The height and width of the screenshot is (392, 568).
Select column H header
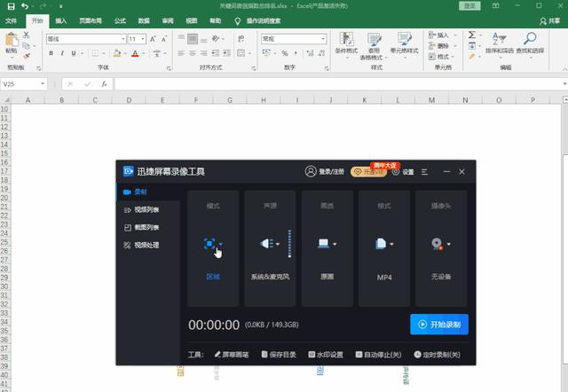pyautogui.click(x=264, y=100)
